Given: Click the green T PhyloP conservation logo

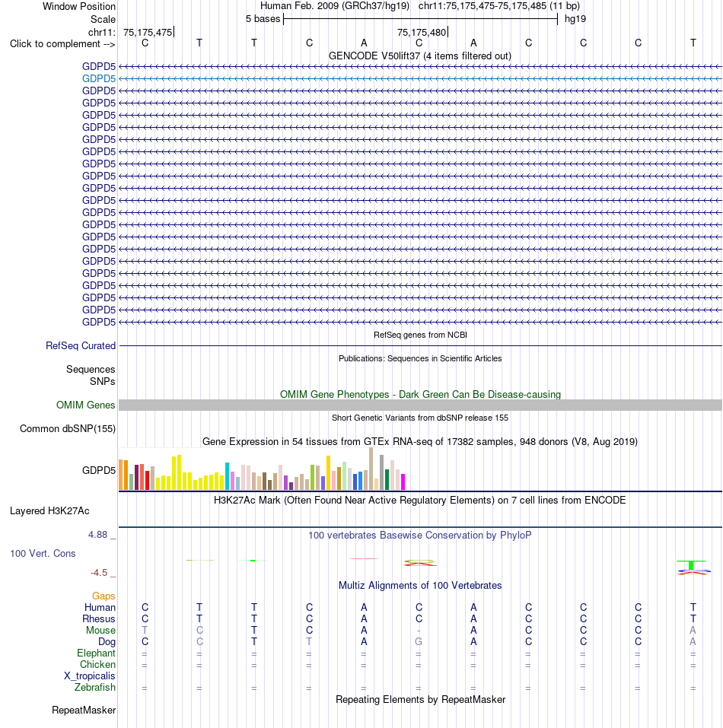Looking at the screenshot, I should (692, 565).
